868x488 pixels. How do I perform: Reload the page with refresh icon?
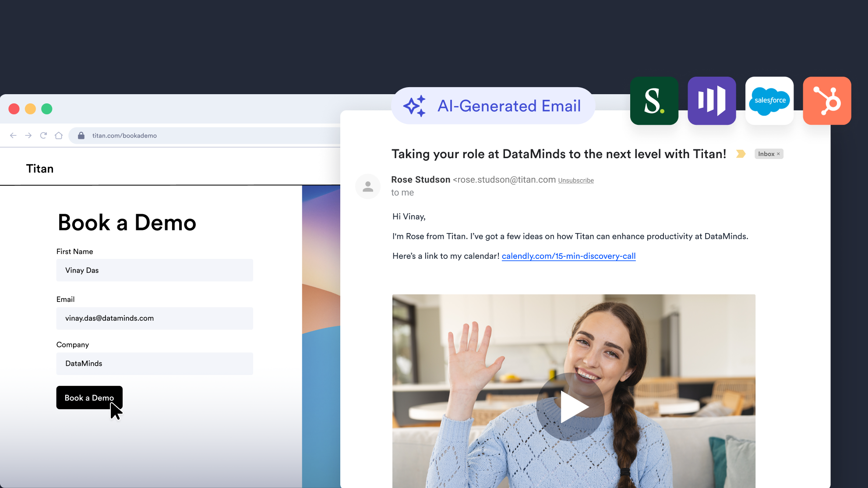click(43, 135)
